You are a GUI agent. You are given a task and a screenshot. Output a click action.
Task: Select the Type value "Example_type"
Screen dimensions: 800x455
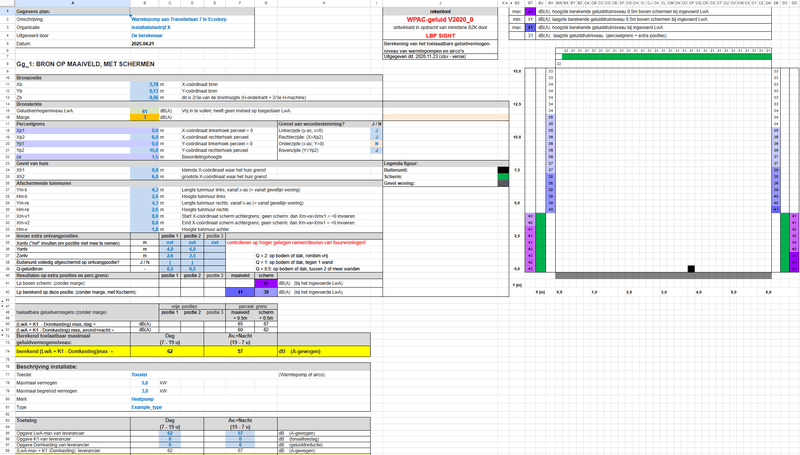pos(147,408)
